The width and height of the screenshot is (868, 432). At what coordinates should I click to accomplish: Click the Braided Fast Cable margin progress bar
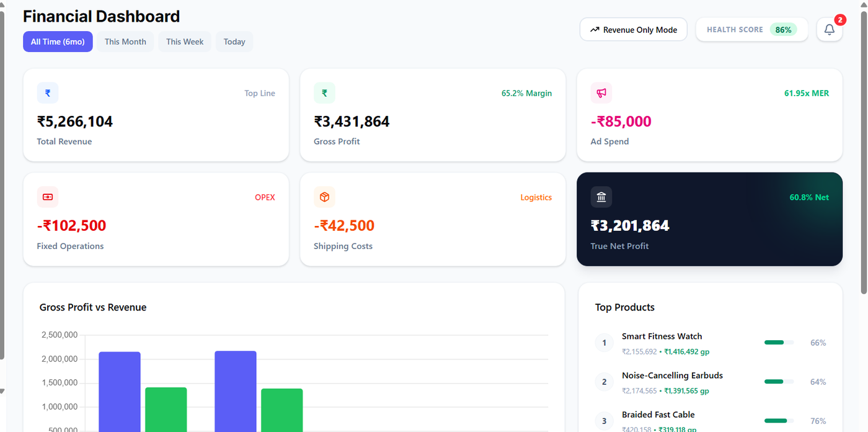pos(779,420)
